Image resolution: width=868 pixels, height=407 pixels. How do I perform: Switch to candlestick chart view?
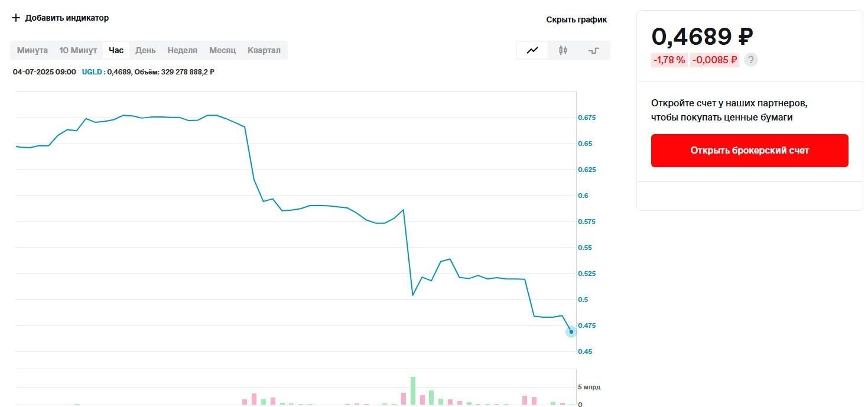coord(563,50)
